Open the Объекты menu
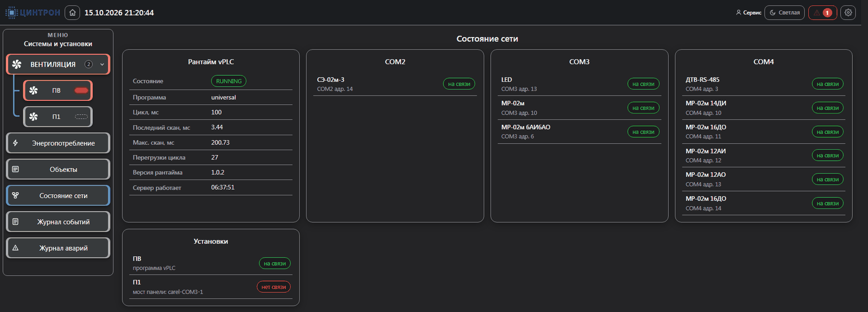The height and width of the screenshot is (312, 868). [58, 169]
